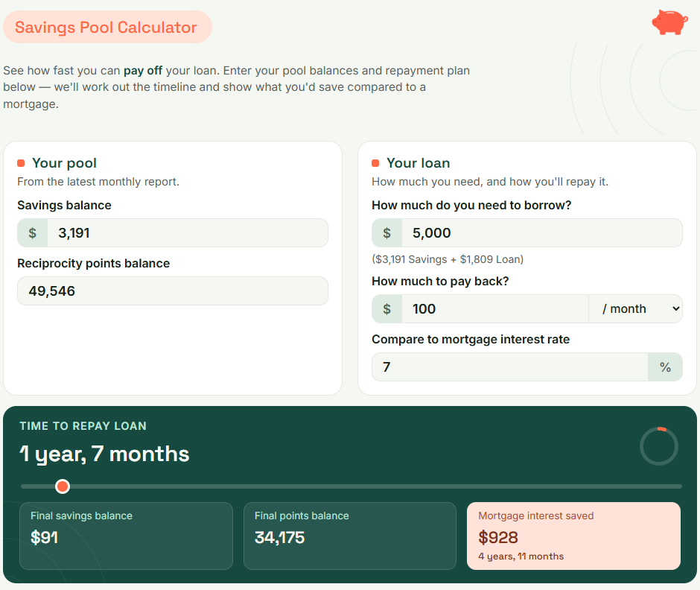Click the Mortgage interest saved card

point(573,536)
